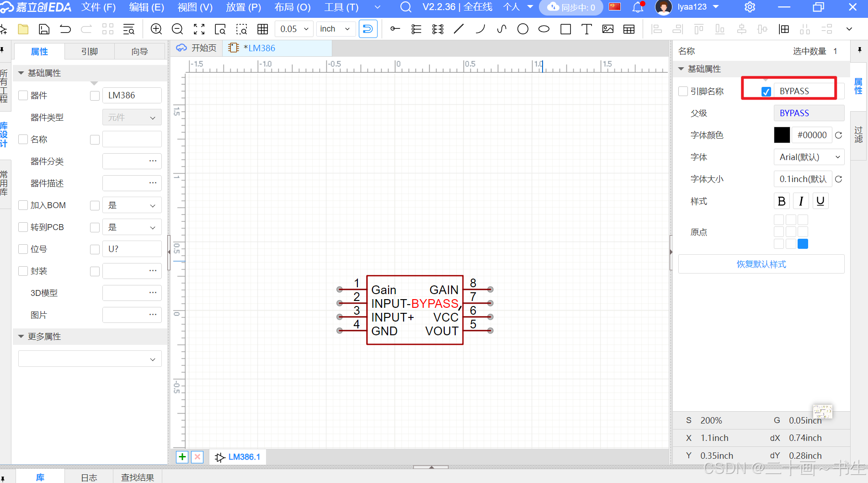Screen dimensions: 868x483
Task: Check the 器件 checkbox
Action: pyautogui.click(x=23, y=96)
